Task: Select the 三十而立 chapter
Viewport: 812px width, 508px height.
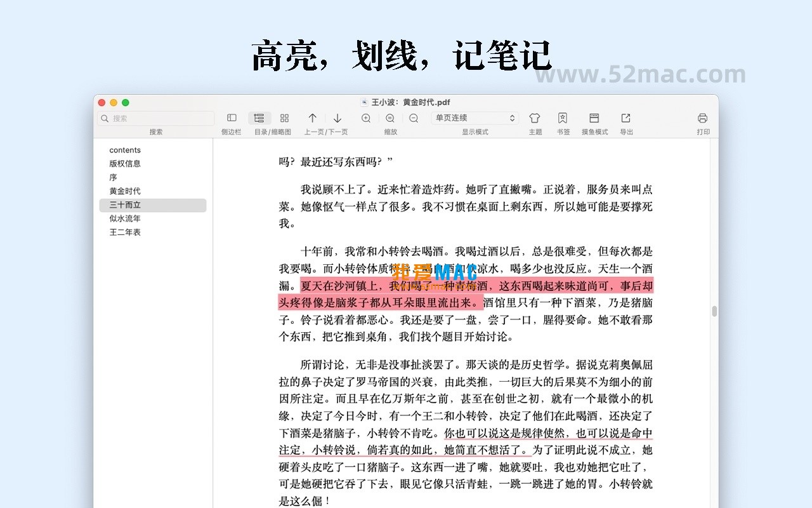Action: pyautogui.click(x=153, y=205)
